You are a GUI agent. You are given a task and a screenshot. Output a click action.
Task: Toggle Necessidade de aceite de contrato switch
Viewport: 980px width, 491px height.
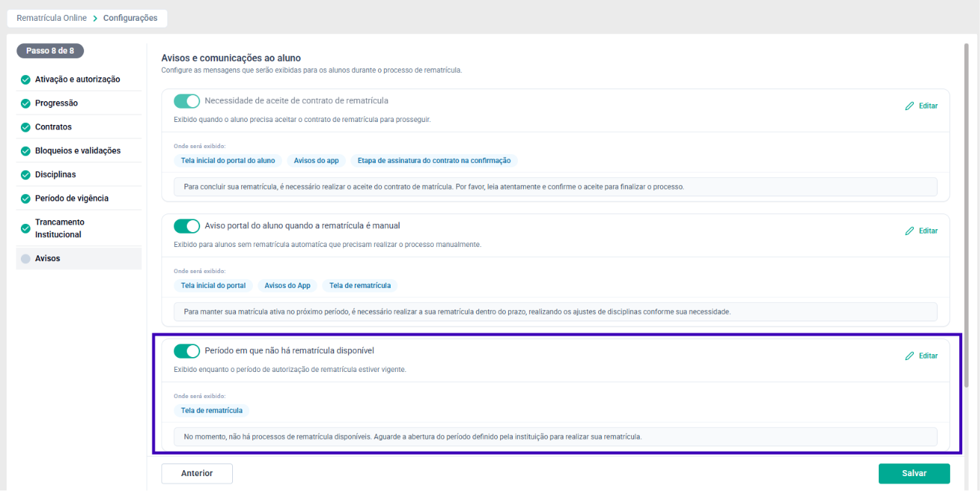click(x=187, y=101)
